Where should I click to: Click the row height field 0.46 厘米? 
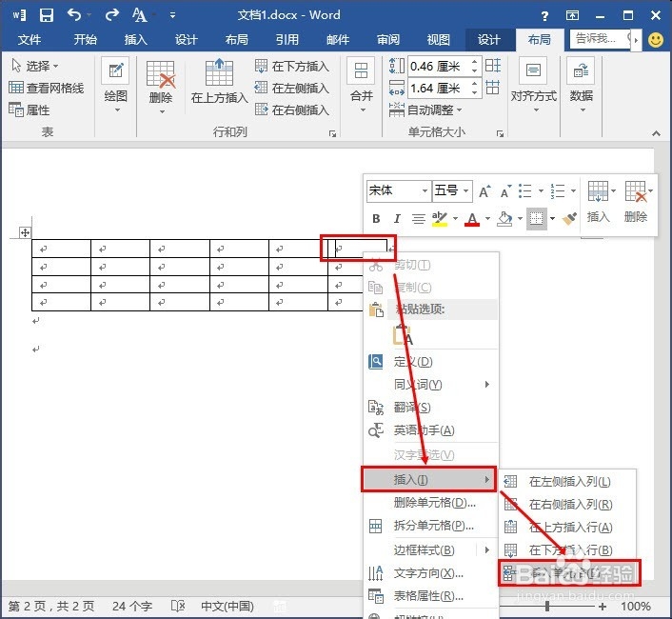[439, 66]
